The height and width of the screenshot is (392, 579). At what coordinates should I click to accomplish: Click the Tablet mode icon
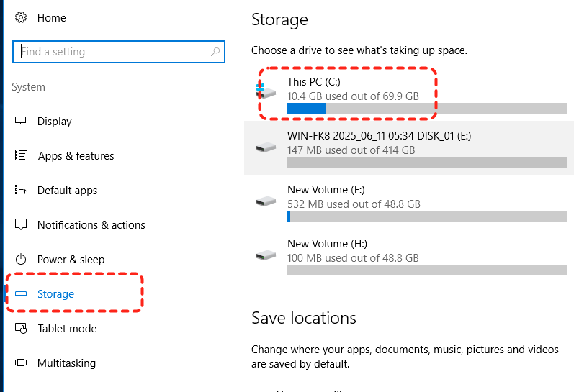21,329
